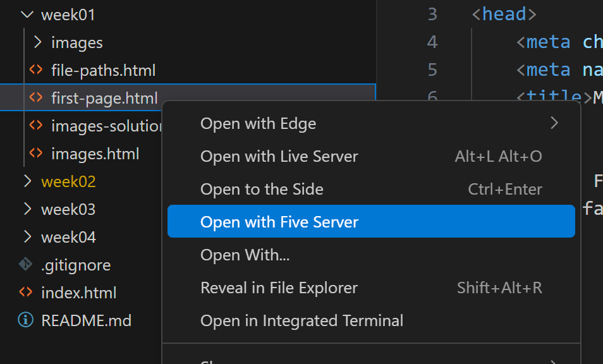Open the file in Integrated Terminal
Image resolution: width=603 pixels, height=364 pixels.
point(301,320)
